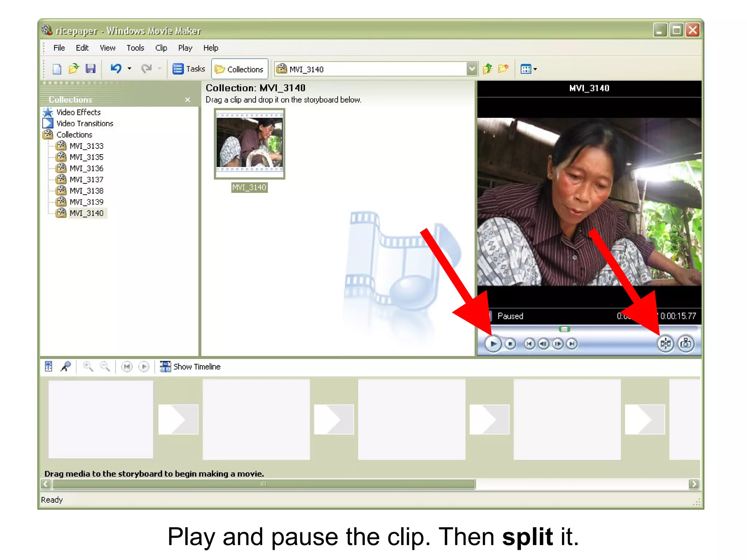Click the monitor's Forward button
747x560 pixels.
pos(572,344)
